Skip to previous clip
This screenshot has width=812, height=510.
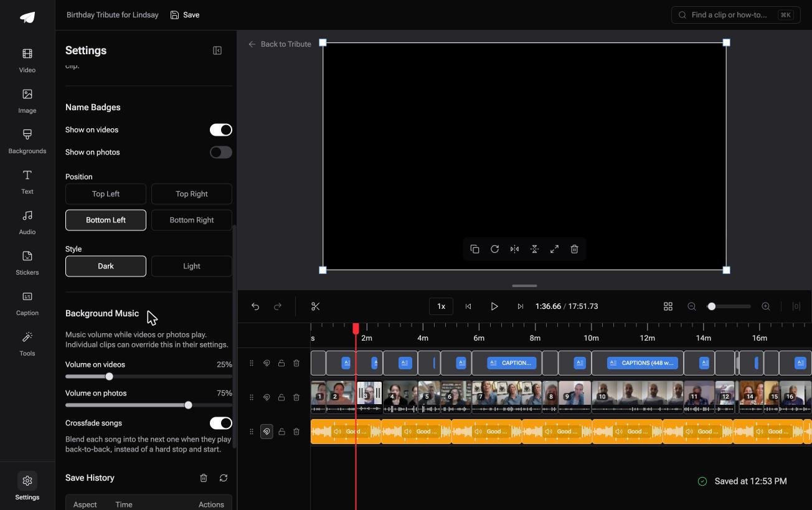pyautogui.click(x=468, y=306)
